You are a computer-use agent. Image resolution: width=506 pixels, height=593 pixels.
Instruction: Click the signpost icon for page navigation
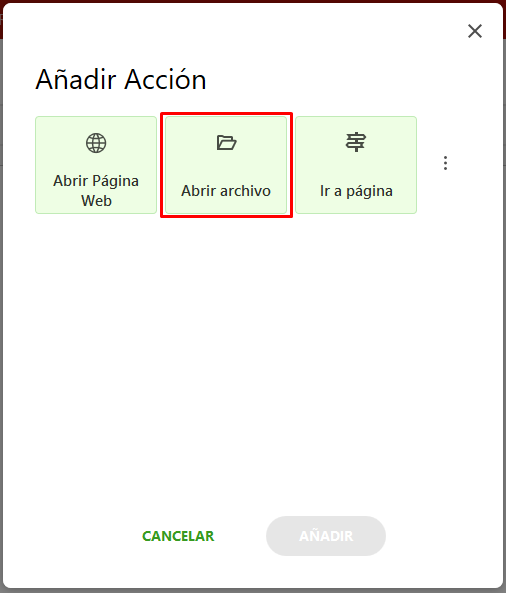click(x=356, y=142)
